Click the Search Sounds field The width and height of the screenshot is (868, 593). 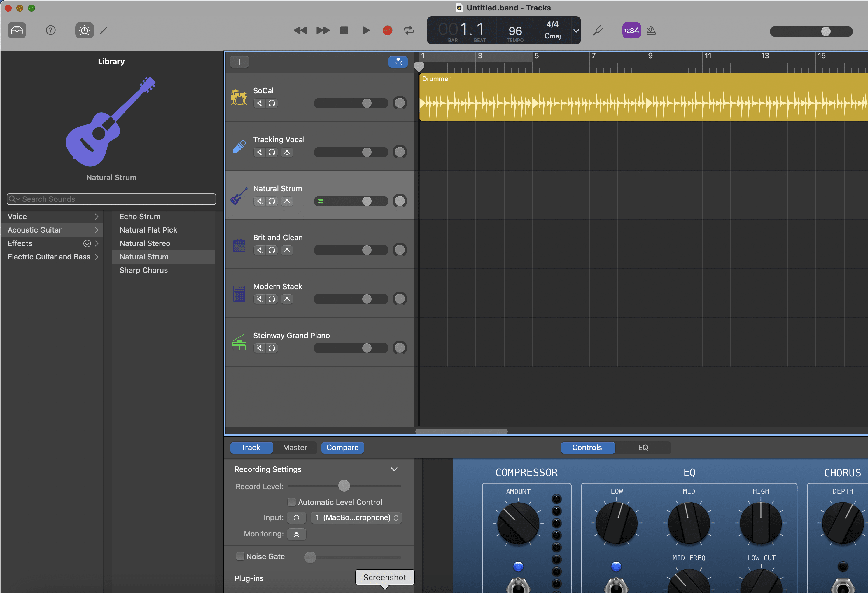coord(111,199)
